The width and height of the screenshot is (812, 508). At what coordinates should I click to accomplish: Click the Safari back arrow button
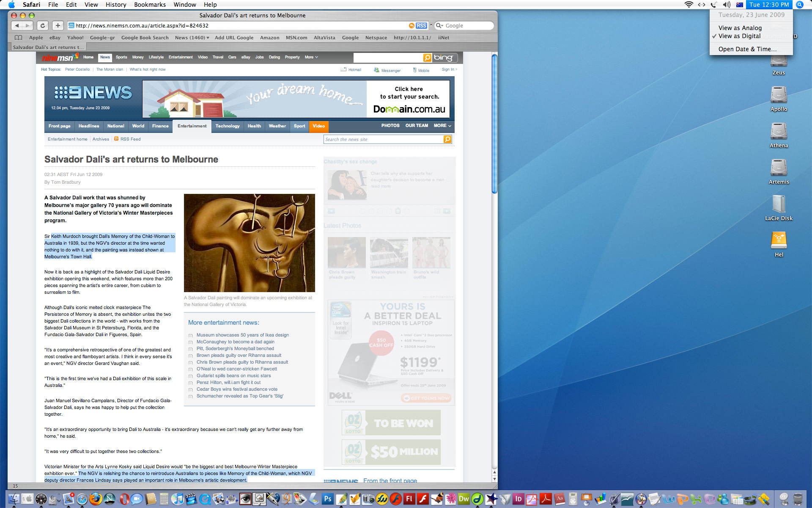(x=17, y=25)
